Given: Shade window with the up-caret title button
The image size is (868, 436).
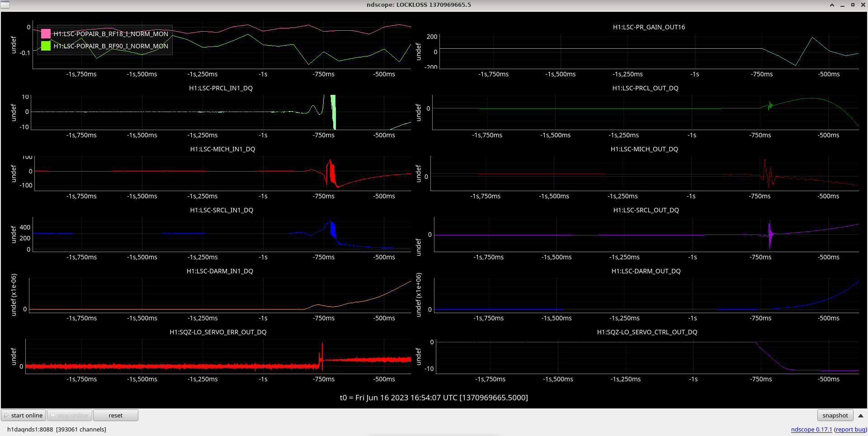Looking at the screenshot, I should click(x=832, y=5).
